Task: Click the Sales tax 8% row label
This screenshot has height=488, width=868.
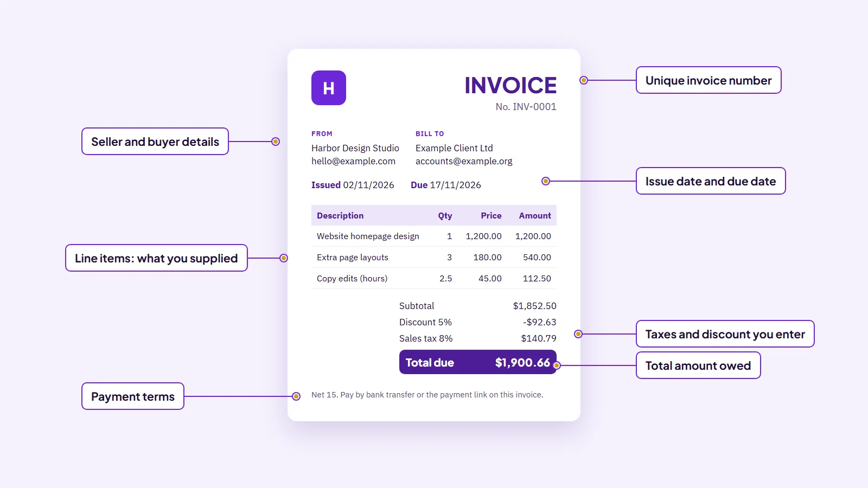Action: pos(426,338)
